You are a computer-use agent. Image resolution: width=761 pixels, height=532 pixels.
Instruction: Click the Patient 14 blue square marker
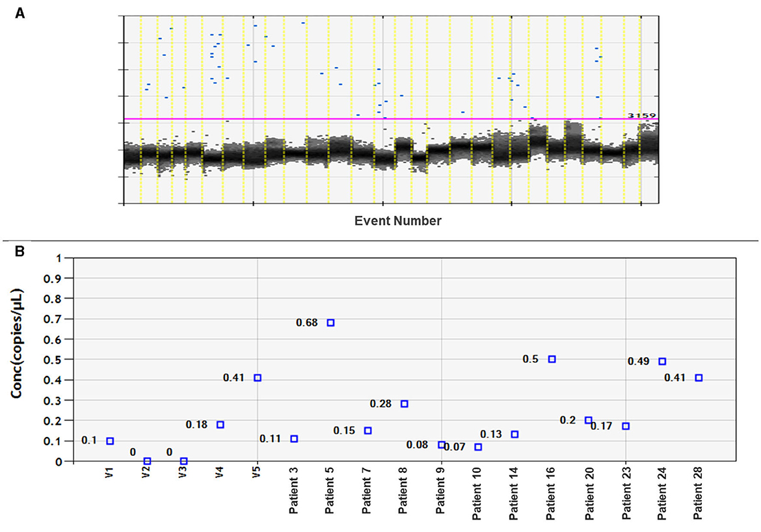[515, 434]
